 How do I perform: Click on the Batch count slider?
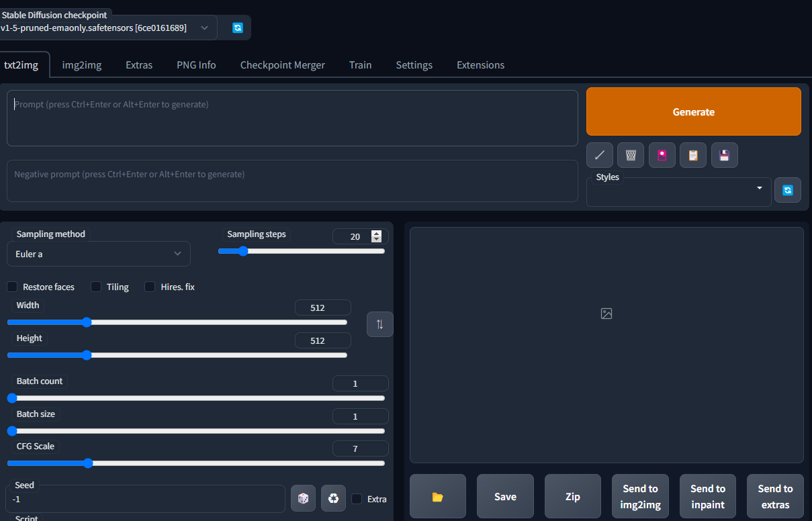[x=196, y=398]
